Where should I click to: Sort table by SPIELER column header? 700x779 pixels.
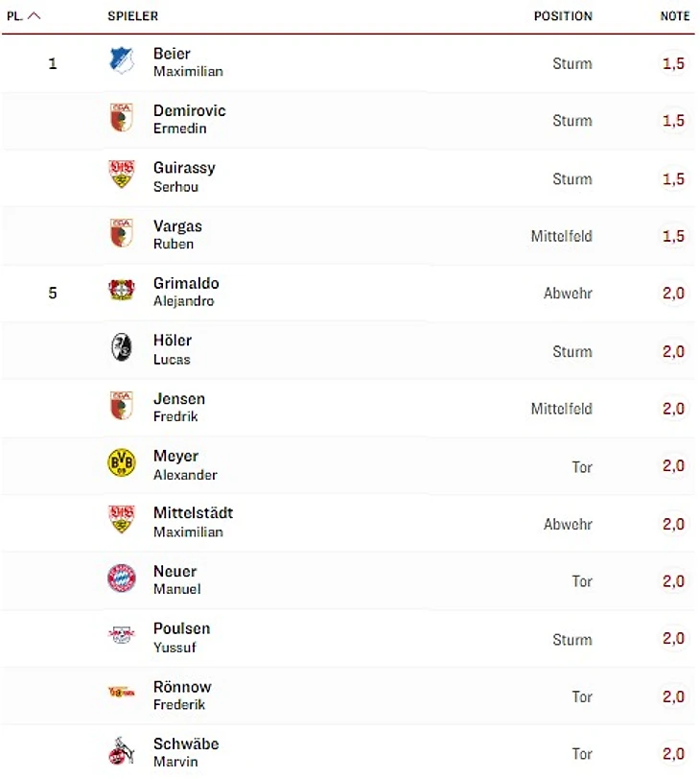[x=133, y=16]
